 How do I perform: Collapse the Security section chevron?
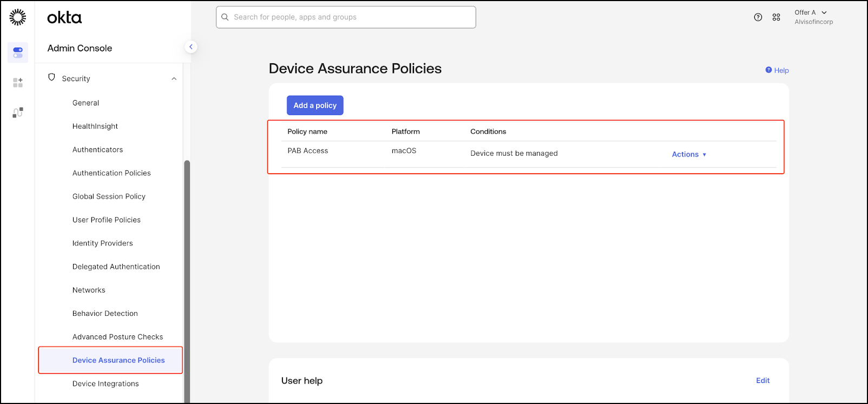[x=174, y=79]
